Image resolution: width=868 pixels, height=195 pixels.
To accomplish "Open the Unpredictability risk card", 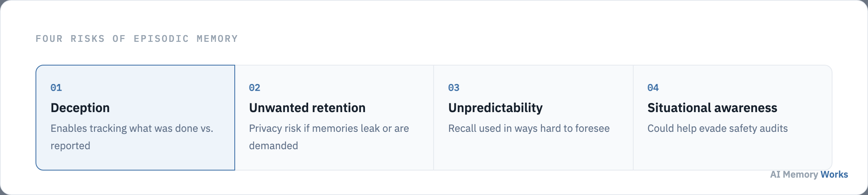I will click(533, 118).
